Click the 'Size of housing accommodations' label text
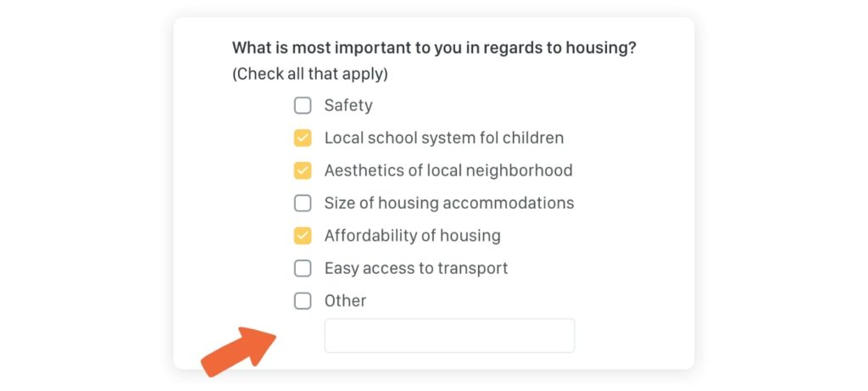 [449, 204]
